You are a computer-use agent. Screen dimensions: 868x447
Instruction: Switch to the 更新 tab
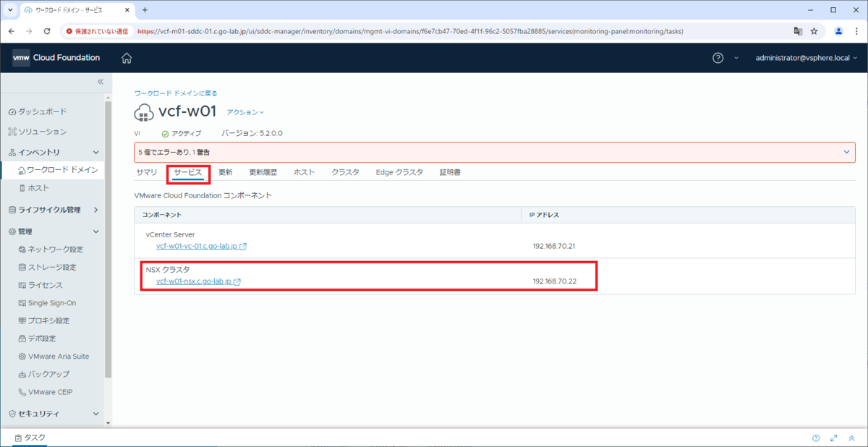pos(226,172)
